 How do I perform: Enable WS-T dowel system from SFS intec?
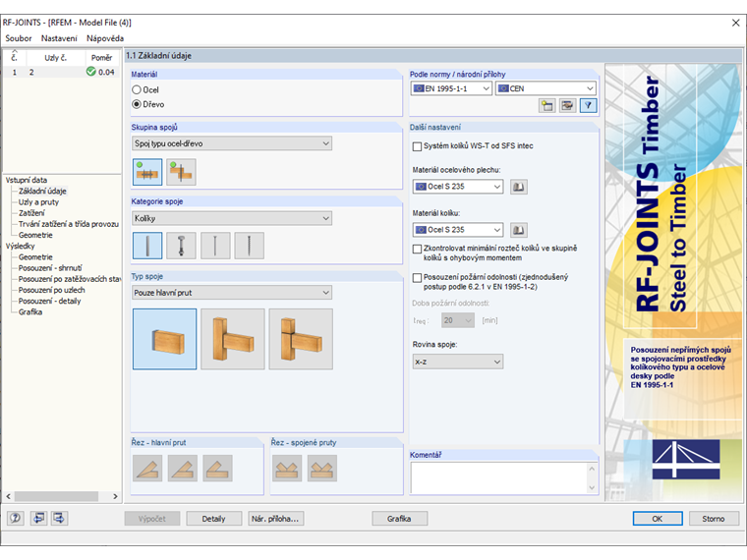tap(417, 146)
